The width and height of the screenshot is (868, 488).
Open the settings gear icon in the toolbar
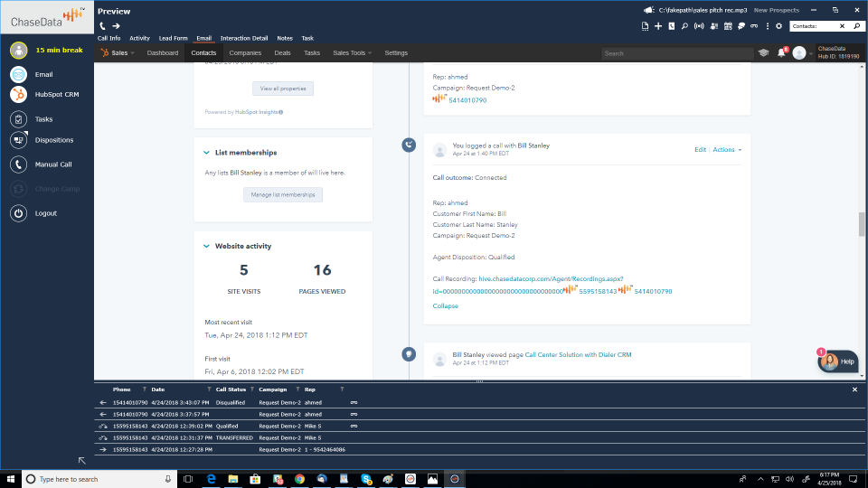click(778, 26)
